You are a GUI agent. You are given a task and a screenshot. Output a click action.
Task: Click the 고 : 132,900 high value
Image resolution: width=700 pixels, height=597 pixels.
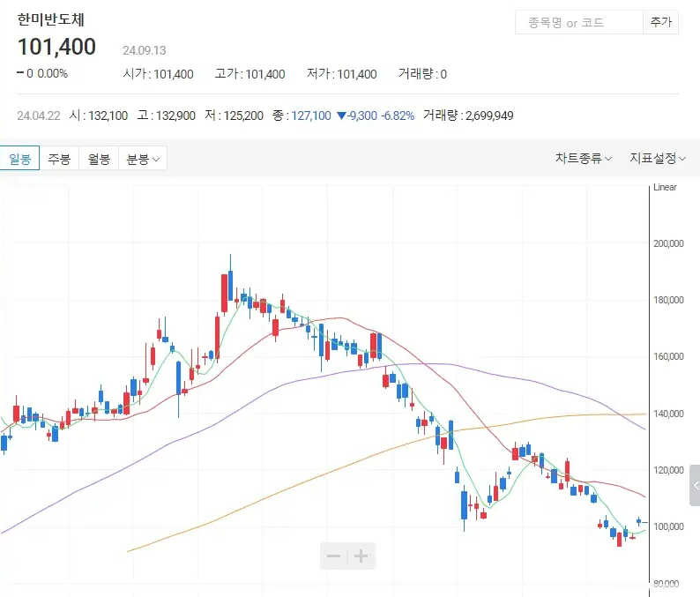coord(166,116)
